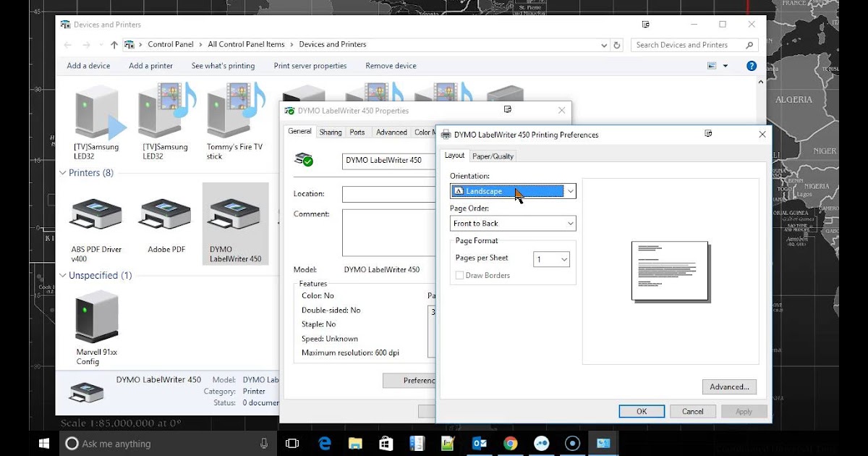Click the Preferences button in Properties dialog

click(409, 380)
